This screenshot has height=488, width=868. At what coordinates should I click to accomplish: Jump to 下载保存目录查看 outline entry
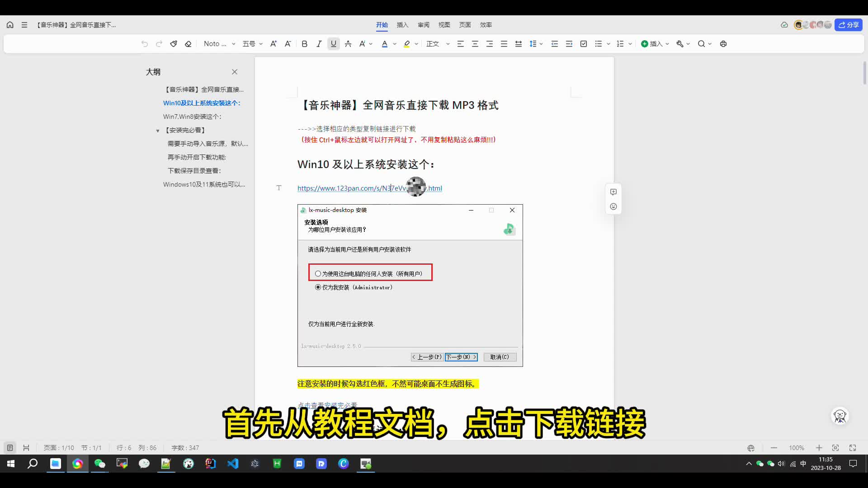(x=194, y=171)
